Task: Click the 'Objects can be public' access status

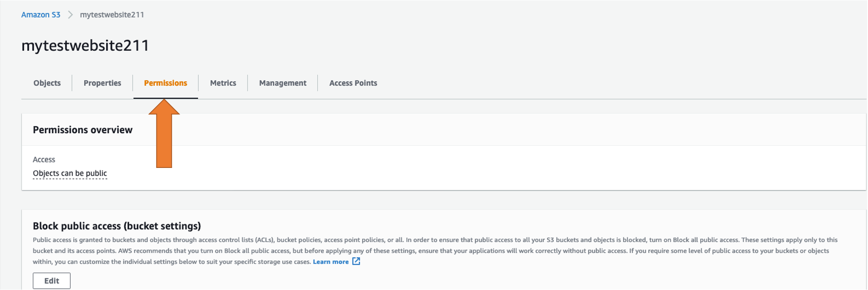Action: pyautogui.click(x=70, y=173)
